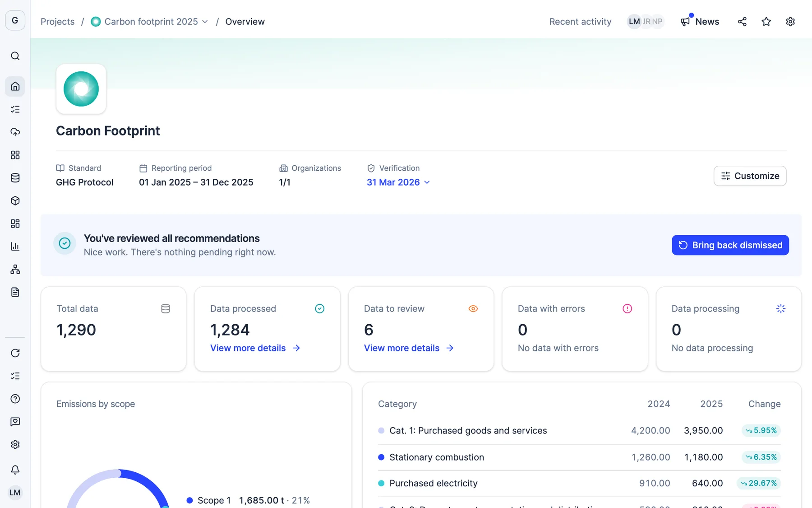Open the LM user profile avatar in sidebar
Screen dimensions: 812x508
15,493
